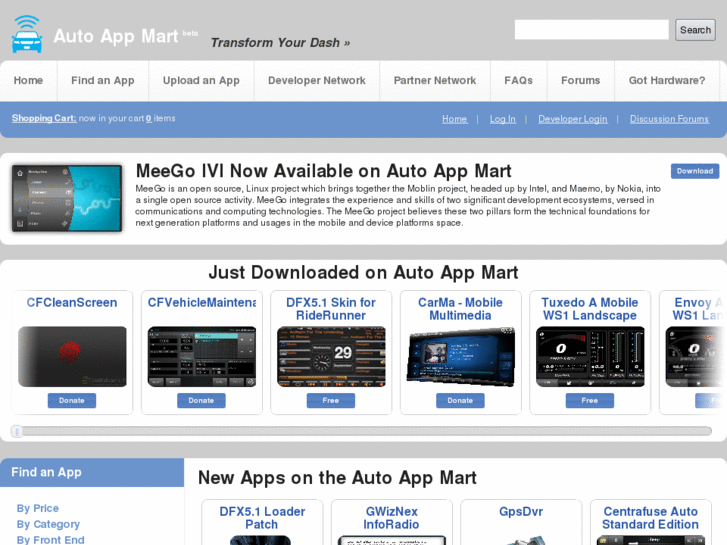Image resolution: width=727 pixels, height=545 pixels.
Task: Browse apps By Category
Action: 48,524
